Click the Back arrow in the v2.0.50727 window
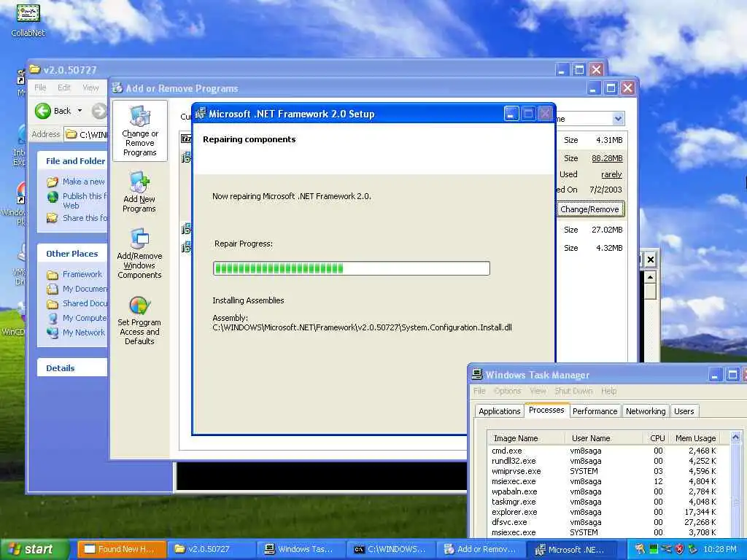 coord(43,111)
